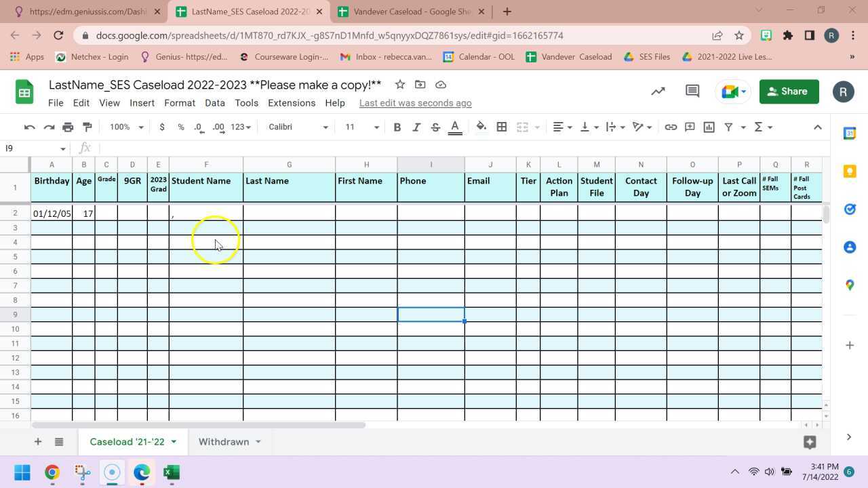
Task: Apply strikethrough formatting
Action: click(435, 127)
